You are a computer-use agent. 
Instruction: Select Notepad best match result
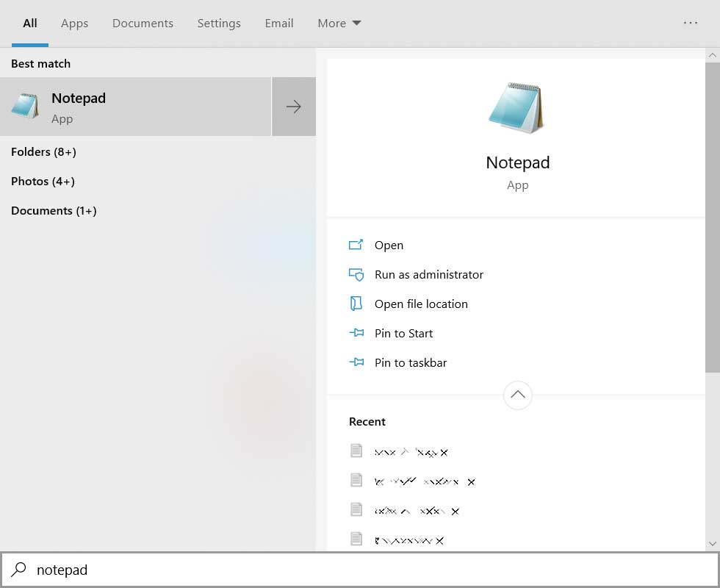click(x=135, y=107)
